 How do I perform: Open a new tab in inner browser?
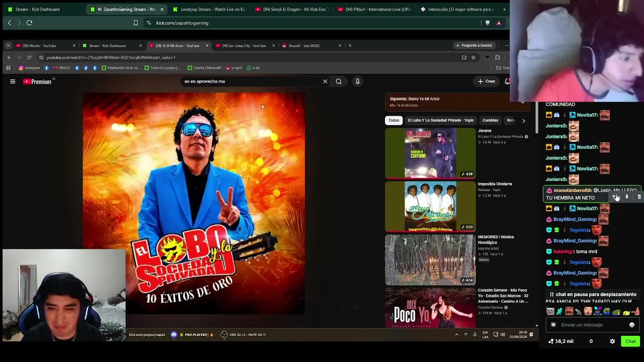[x=350, y=46]
